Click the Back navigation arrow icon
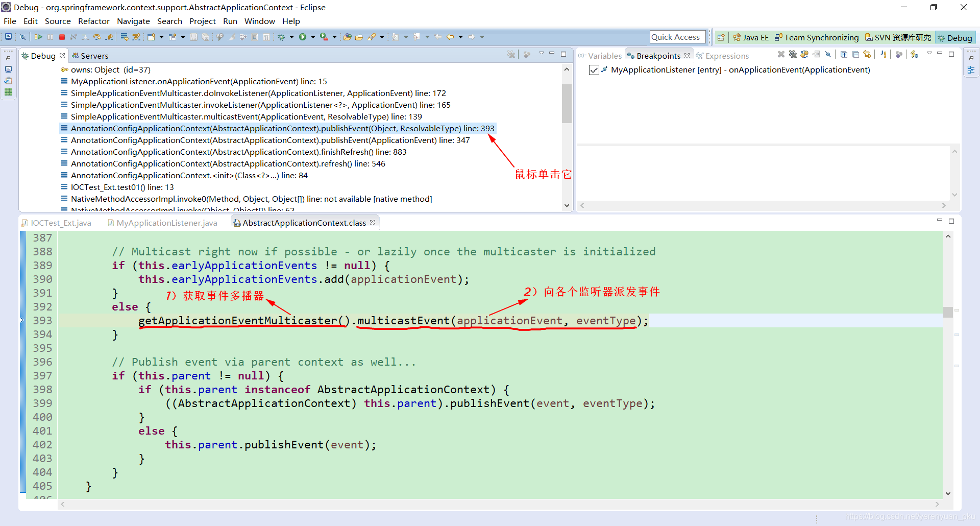 [x=450, y=37]
